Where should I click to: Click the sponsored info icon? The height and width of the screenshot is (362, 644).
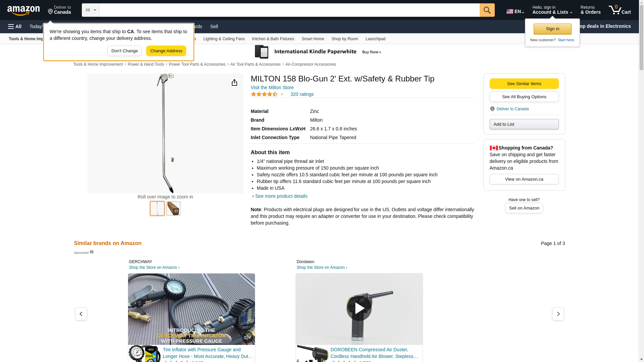(x=92, y=252)
